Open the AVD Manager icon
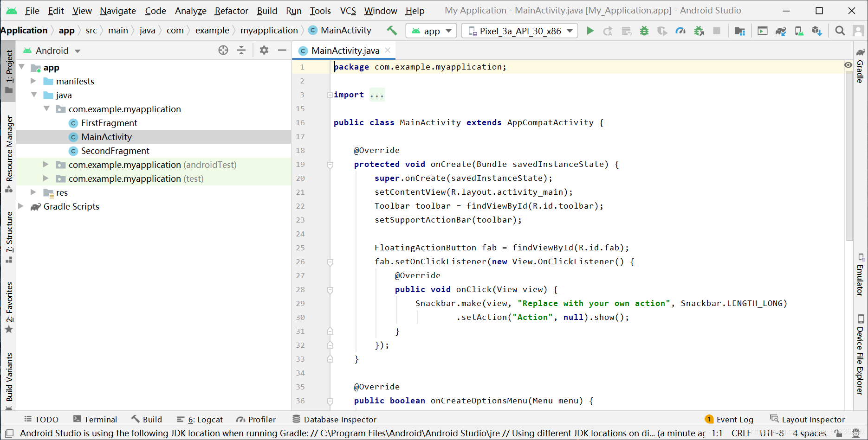This screenshot has height=440, width=868. tap(799, 31)
